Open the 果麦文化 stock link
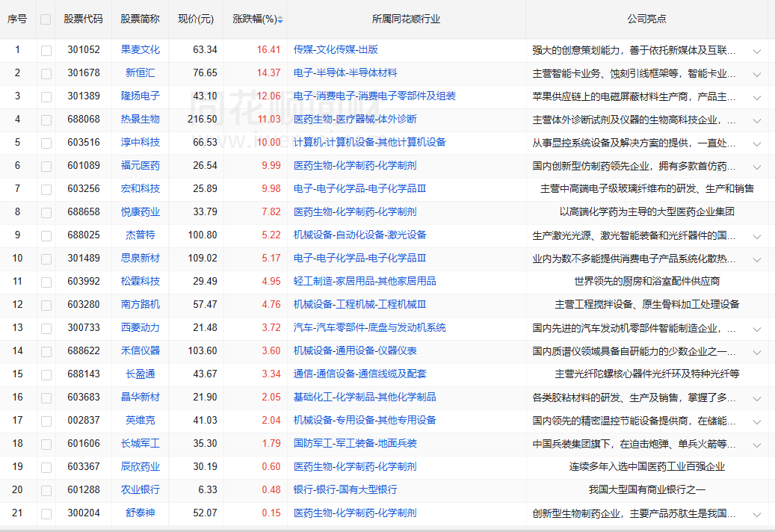 pyautogui.click(x=141, y=50)
